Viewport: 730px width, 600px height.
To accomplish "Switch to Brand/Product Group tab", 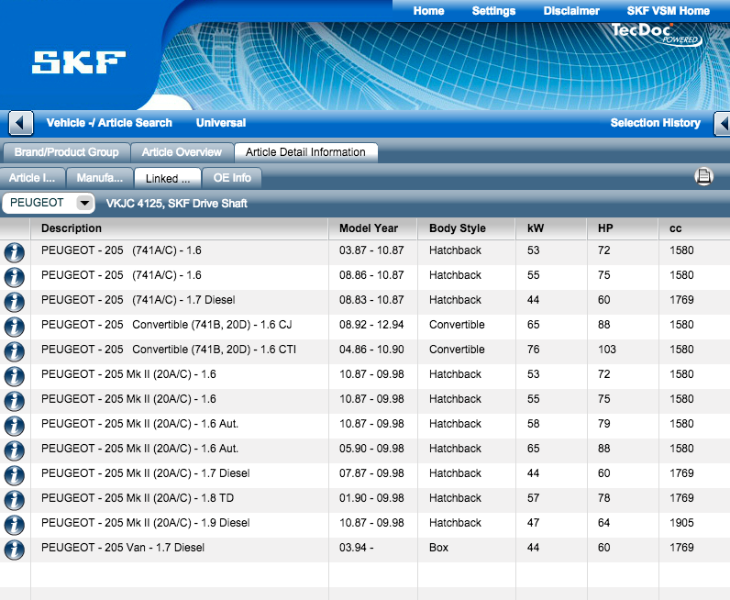I will [66, 152].
